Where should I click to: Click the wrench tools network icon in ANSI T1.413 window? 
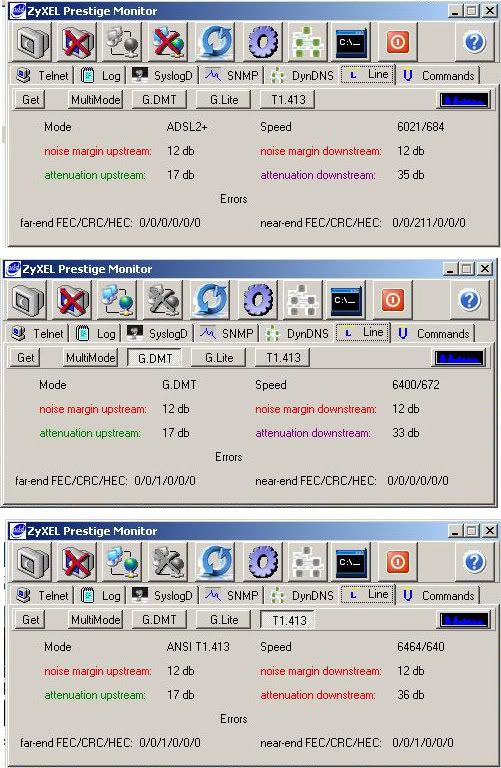point(168,562)
